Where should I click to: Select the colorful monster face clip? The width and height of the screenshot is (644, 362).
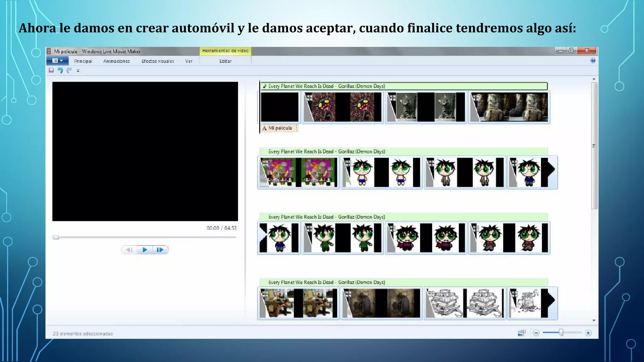pyautogui.click(x=343, y=107)
